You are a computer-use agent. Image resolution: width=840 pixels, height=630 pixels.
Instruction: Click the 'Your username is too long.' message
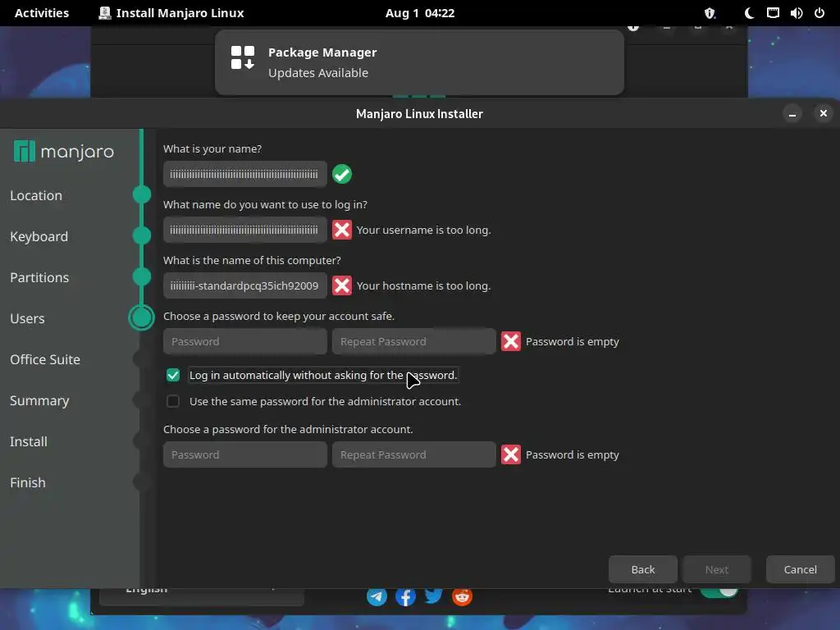(424, 230)
